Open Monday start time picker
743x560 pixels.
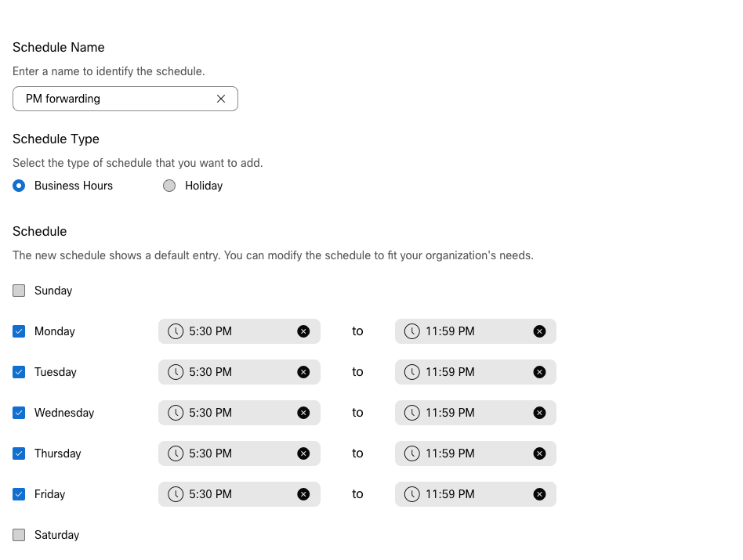[239, 331]
